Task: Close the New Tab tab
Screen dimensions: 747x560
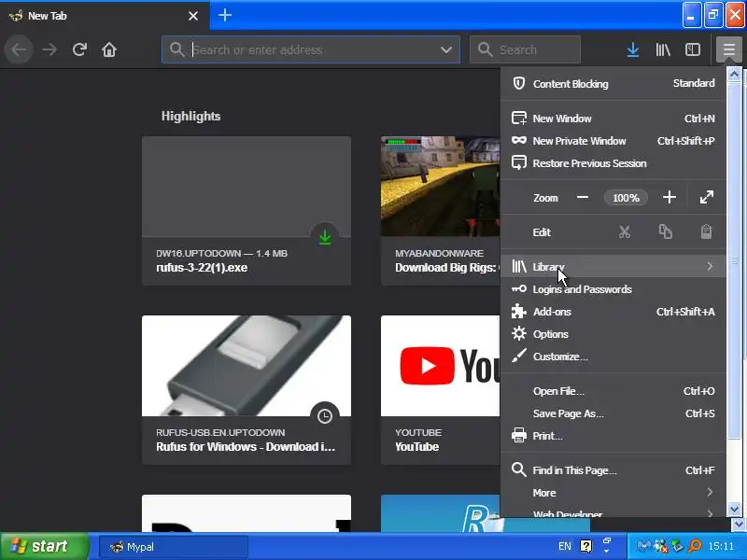Action: (x=193, y=16)
